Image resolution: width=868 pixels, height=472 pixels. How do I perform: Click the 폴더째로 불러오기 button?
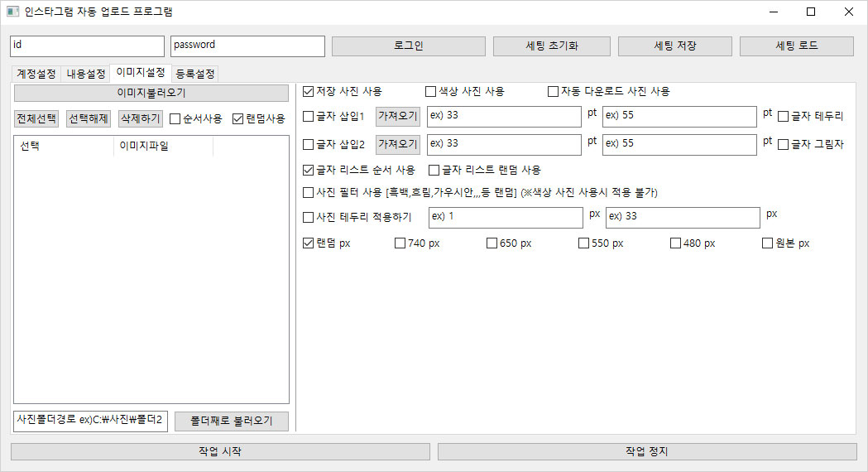pyautogui.click(x=232, y=421)
